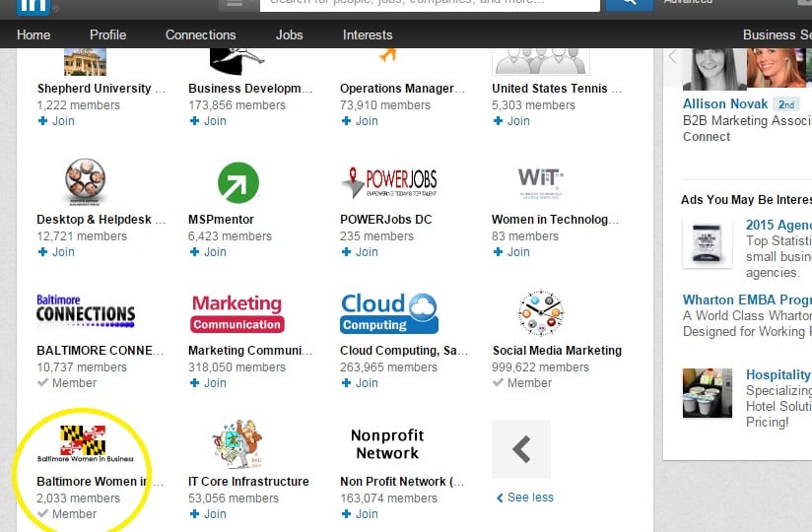Image resolution: width=812 pixels, height=532 pixels.
Task: Join the Marketing Communication group
Action: point(208,383)
